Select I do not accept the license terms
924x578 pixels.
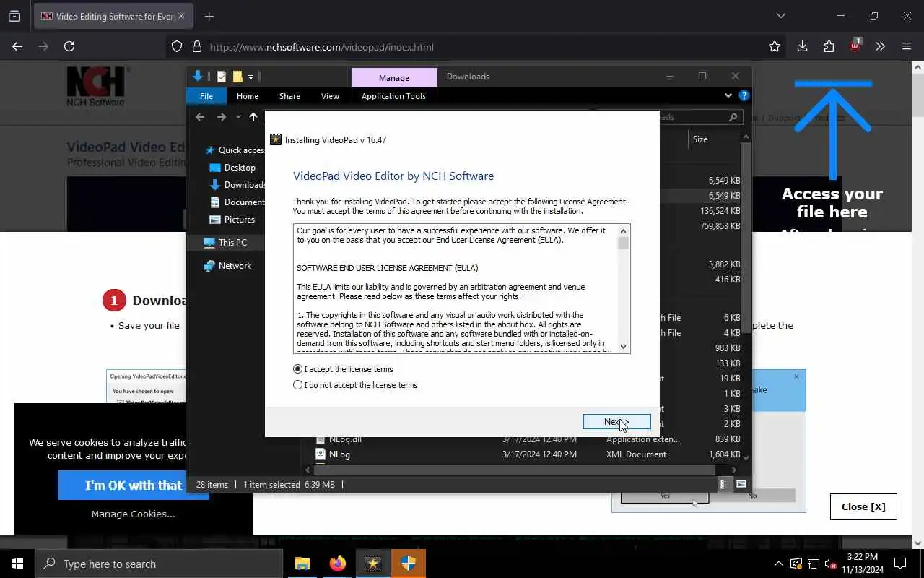coord(355,385)
